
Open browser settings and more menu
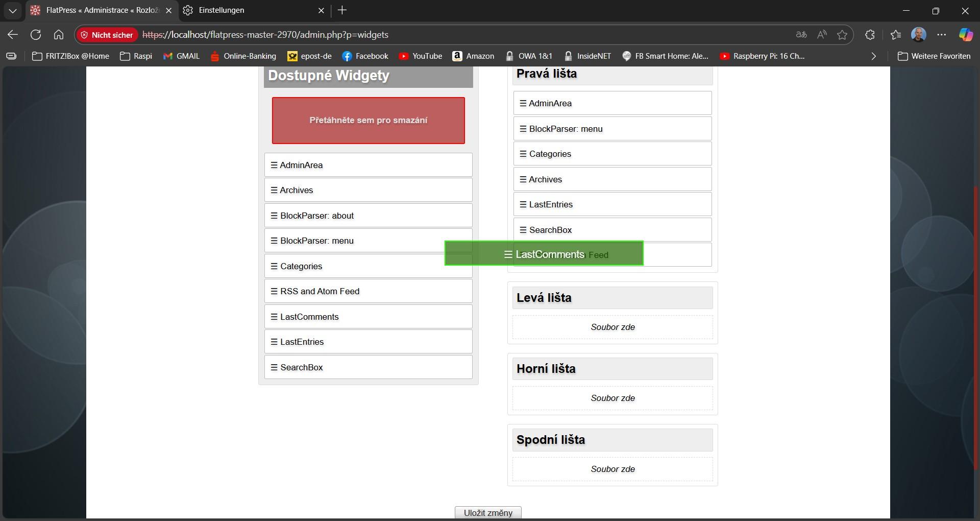942,35
